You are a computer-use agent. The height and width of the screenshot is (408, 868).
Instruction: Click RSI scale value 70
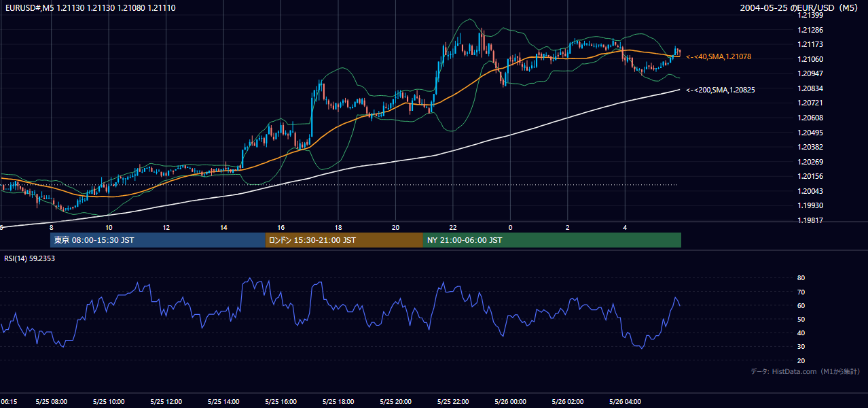coord(801,292)
